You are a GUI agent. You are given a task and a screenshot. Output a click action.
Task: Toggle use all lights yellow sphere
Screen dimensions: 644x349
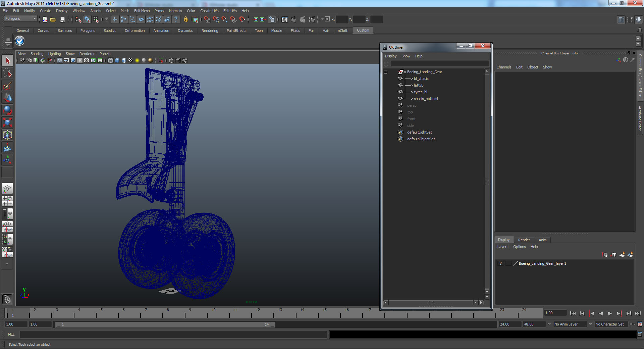click(137, 60)
